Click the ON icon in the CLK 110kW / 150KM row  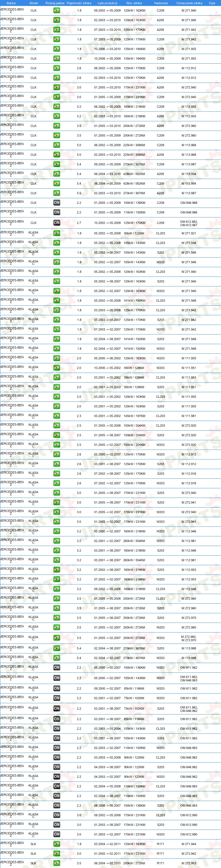(57, 212)
